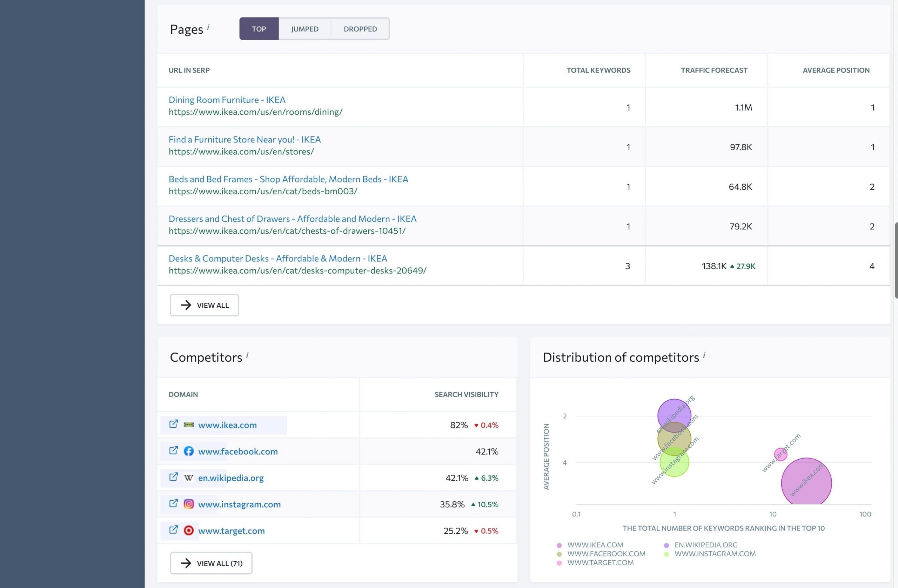Viewport: 898px width, 588px height.
Task: Open www.instagram.com competitor domain link
Action: point(239,504)
